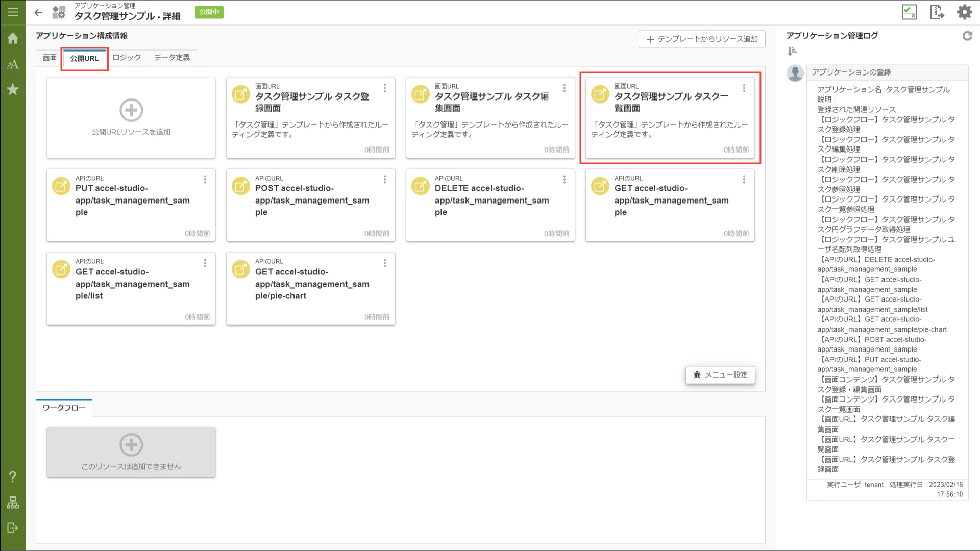Image resolution: width=980 pixels, height=551 pixels.
Task: Click テンプレートからリソース追加 button
Action: click(702, 39)
